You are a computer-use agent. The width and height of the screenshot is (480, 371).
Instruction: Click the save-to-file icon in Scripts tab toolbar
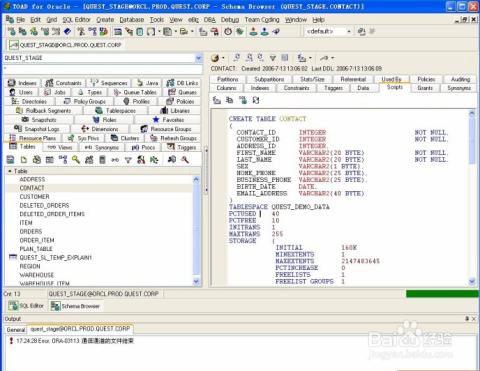pos(217,100)
